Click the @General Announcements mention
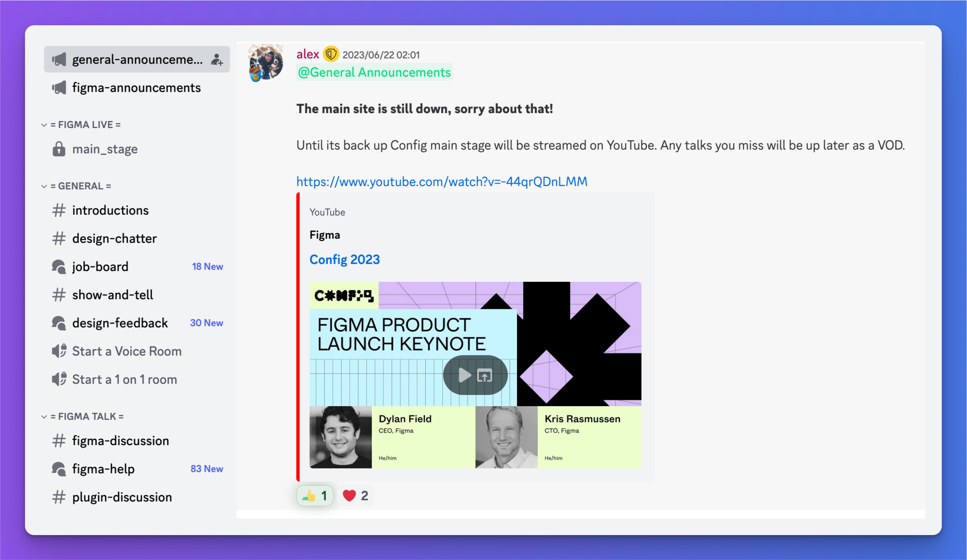The height and width of the screenshot is (560, 967). click(374, 73)
